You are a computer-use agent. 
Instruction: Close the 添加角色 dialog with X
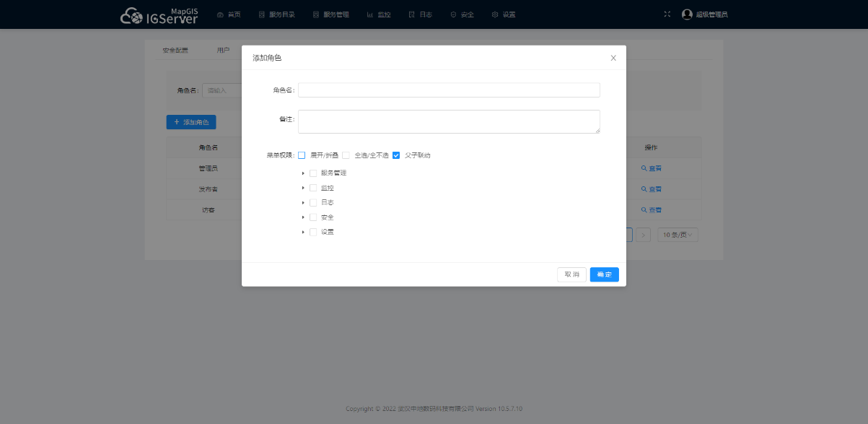[613, 58]
